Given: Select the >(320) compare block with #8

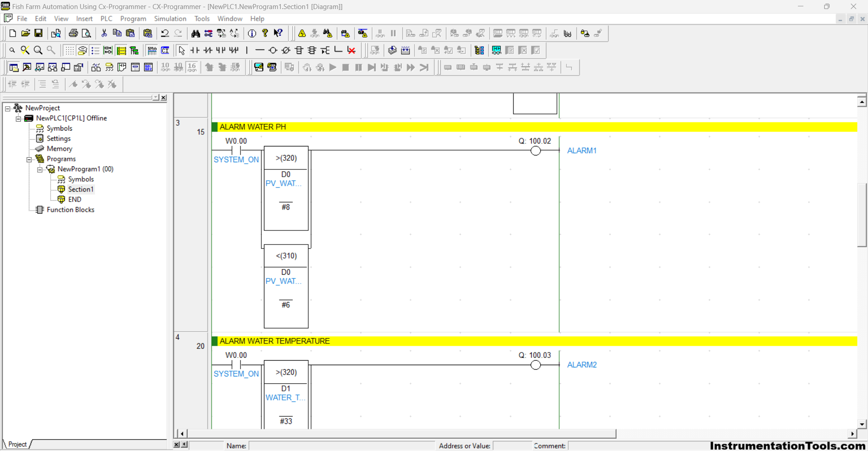Looking at the screenshot, I should click(286, 188).
